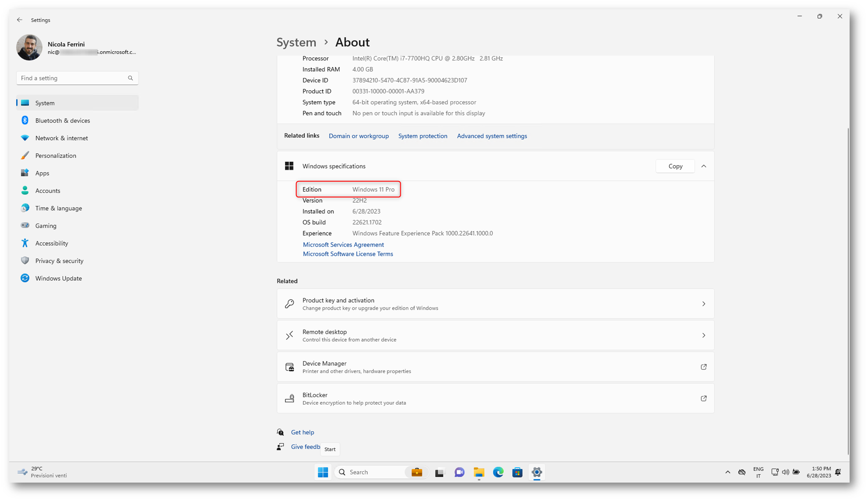The height and width of the screenshot is (501, 868).
Task: Open the Start menu from the taskbar
Action: (323, 472)
